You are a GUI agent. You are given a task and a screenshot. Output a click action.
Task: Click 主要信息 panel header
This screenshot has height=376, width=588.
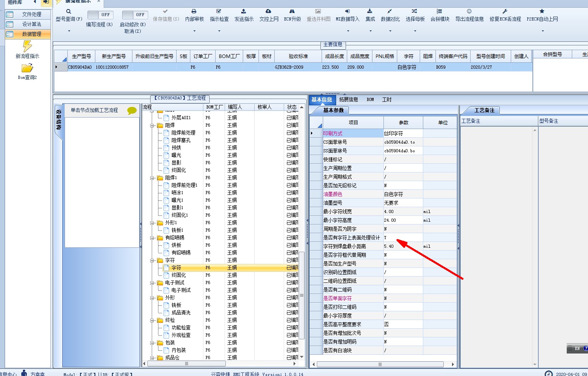coord(333,45)
